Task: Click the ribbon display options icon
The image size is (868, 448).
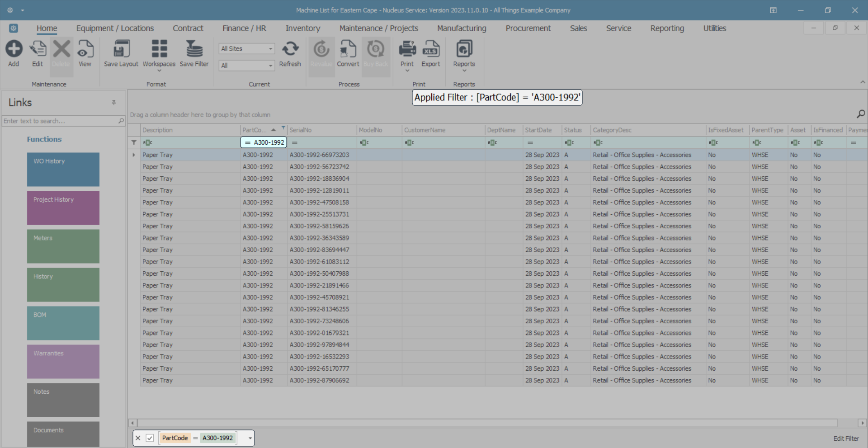Action: tap(774, 10)
